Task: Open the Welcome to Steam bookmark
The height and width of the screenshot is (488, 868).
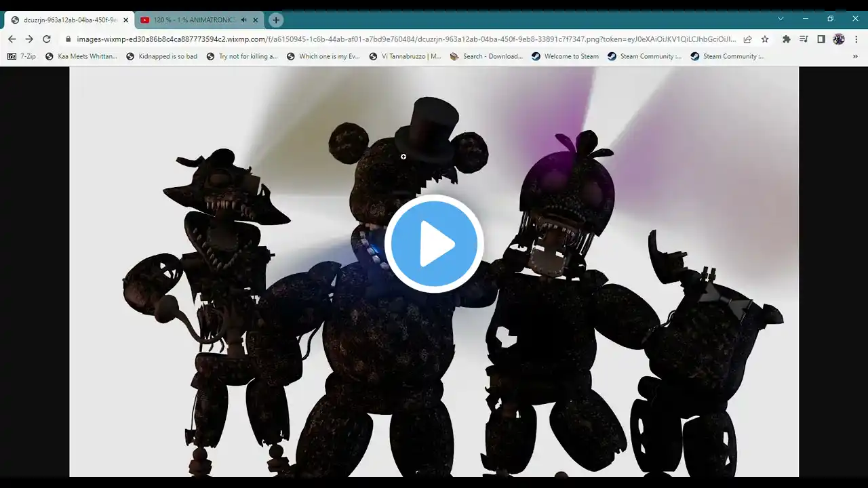Action: click(x=565, y=56)
